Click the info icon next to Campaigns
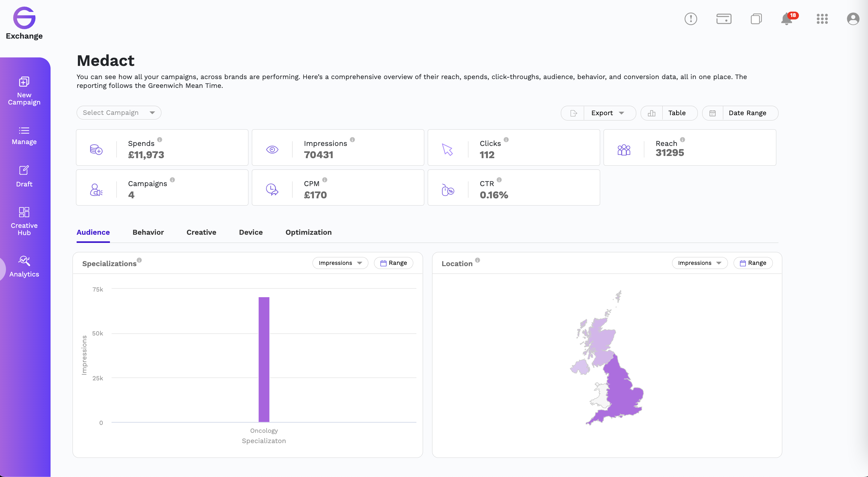This screenshot has width=868, height=477. [172, 180]
